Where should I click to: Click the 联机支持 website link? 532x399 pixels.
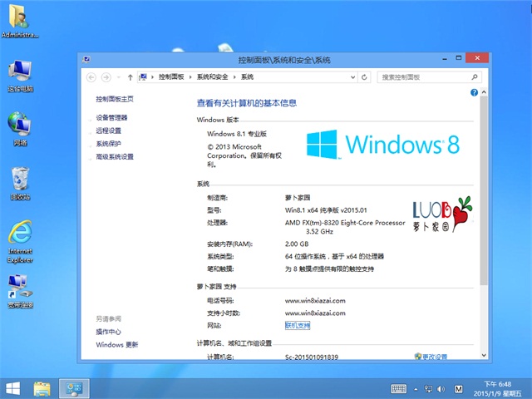297,326
